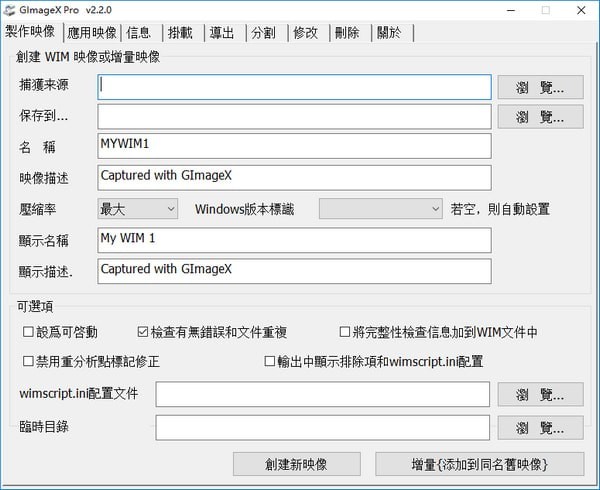Switch to the 應用映像 tab
Screen dimensions: 600x490
(89, 32)
